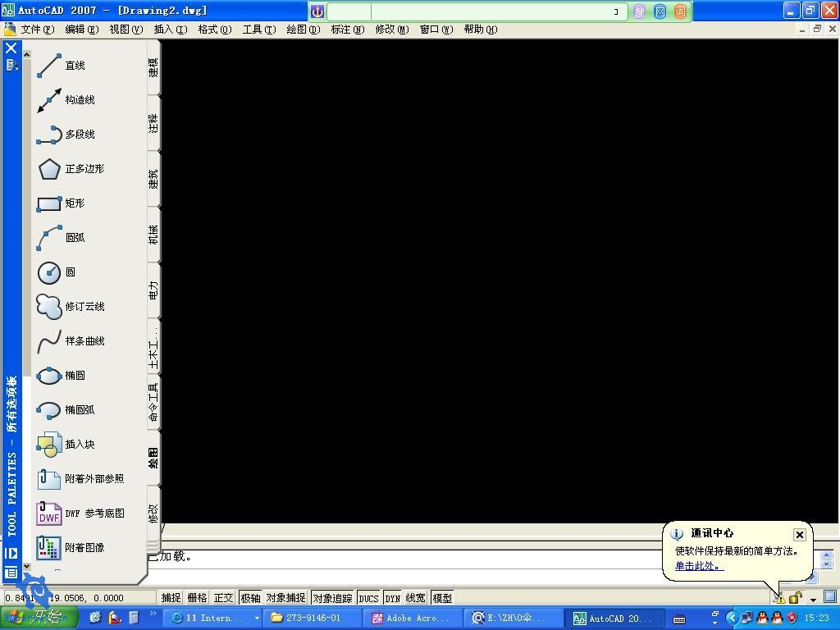This screenshot has height=630, width=840.
Task: Open the 修改(M) menu
Action: (x=392, y=30)
